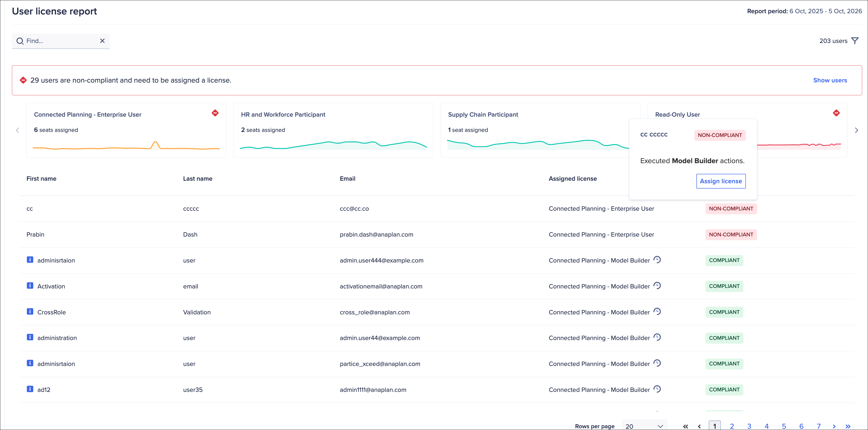Click NON-COMPLIANT badge for ccc@cc.co row

731,208
